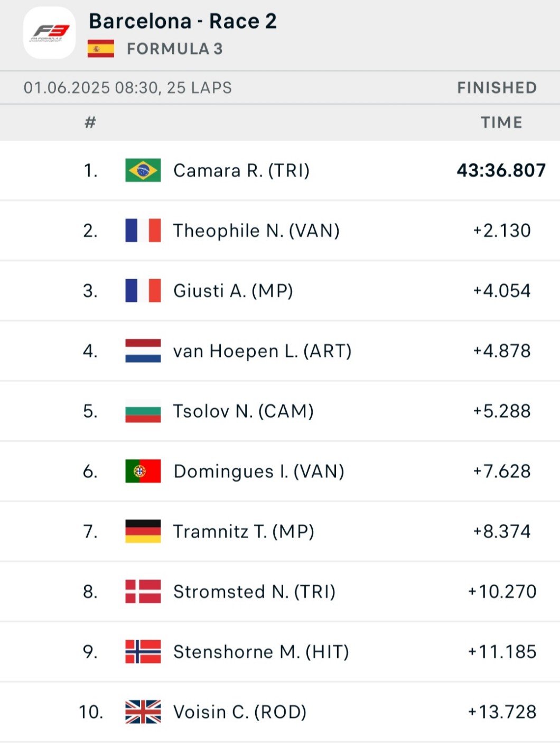
Task: Click the Spain flag icon
Action: click(101, 49)
